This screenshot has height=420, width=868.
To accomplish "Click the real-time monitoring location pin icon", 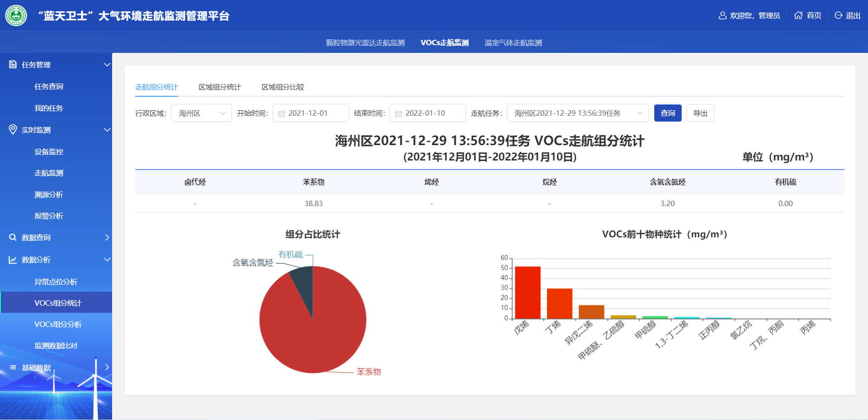I will 13,130.
